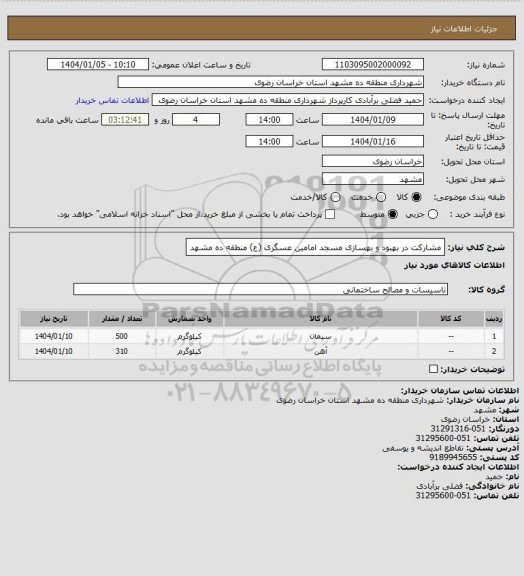This screenshot has width=524, height=576.
Task: Select the آهن item name cell
Action: (320, 352)
